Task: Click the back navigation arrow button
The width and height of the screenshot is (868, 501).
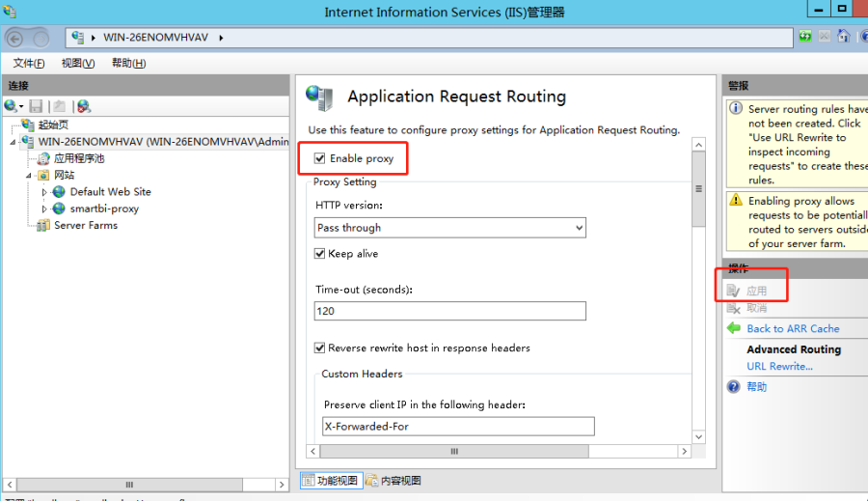Action: pos(14,39)
